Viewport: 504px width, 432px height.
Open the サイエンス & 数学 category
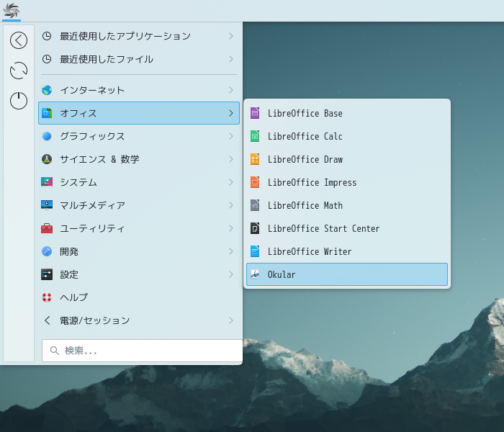coord(139,159)
